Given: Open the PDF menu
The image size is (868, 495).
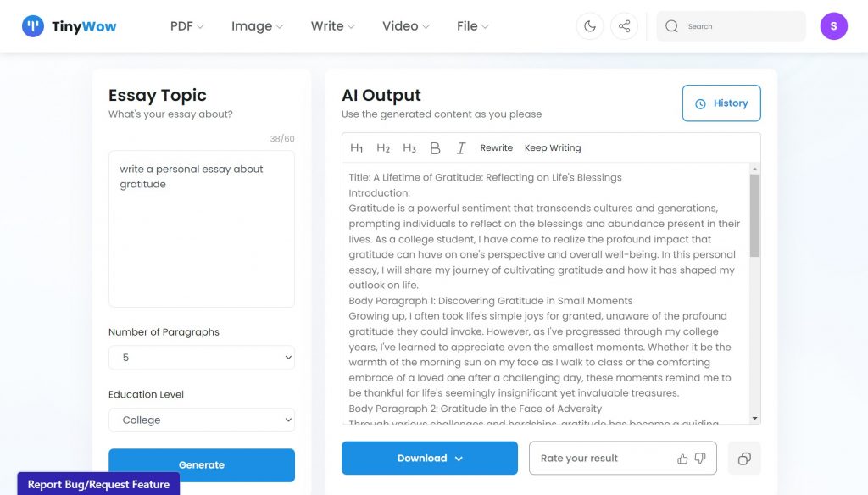Looking at the screenshot, I should 186,26.
